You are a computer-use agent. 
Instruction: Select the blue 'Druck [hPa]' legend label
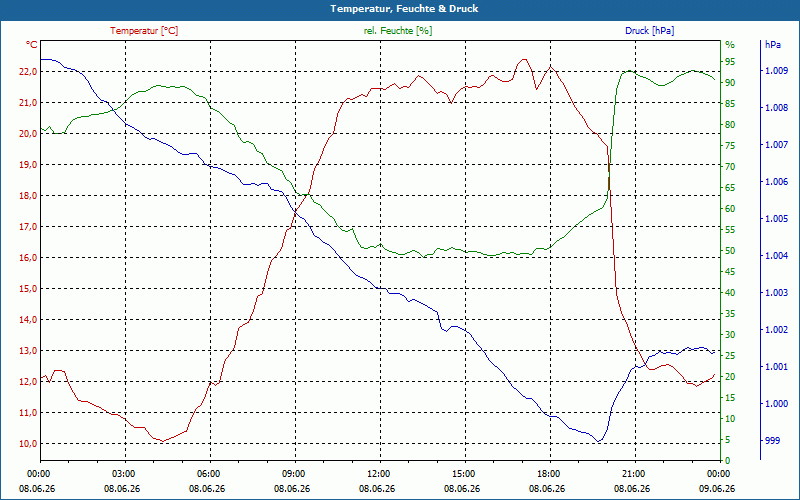tap(649, 31)
